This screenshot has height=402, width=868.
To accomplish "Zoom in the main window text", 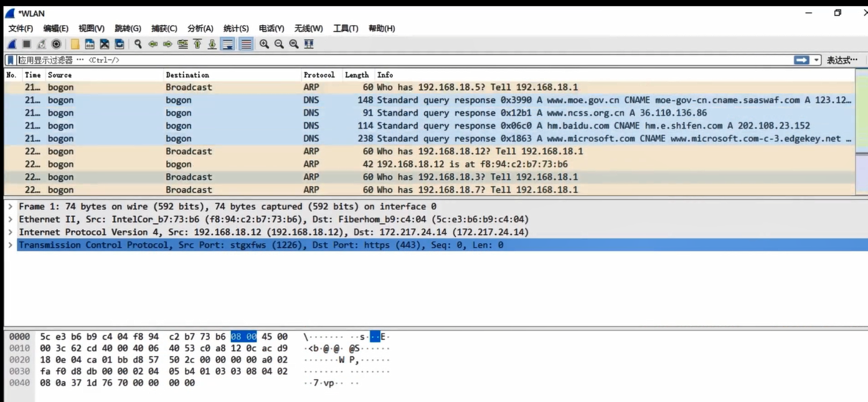I will (x=264, y=44).
